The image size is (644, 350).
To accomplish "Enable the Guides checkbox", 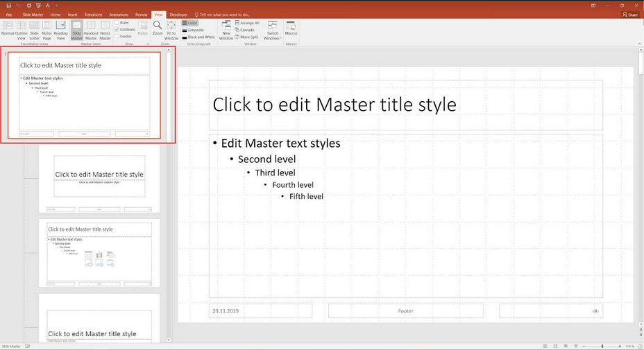I will pos(124,36).
